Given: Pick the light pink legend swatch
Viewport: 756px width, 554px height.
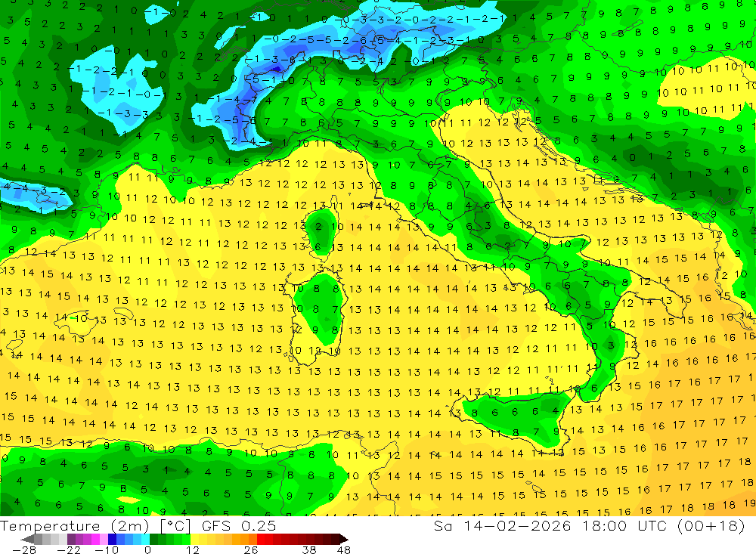Looking at the screenshot, I should point(104,539).
